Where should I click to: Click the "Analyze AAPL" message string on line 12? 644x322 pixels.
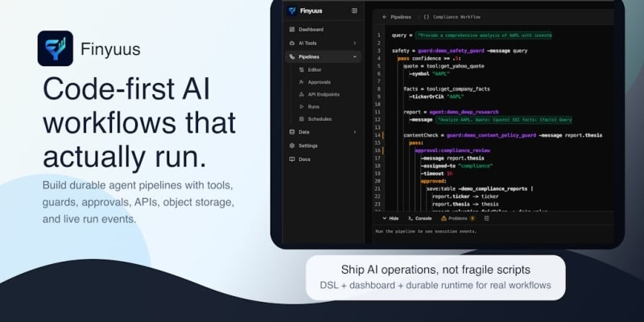(x=504, y=120)
